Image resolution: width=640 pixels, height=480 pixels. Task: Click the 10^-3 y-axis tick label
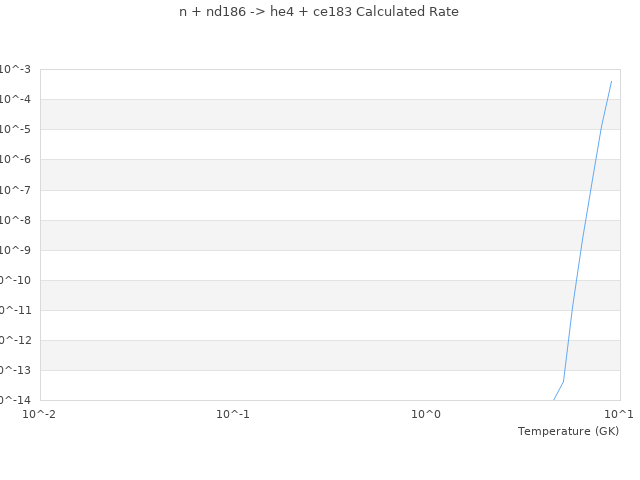pos(14,69)
